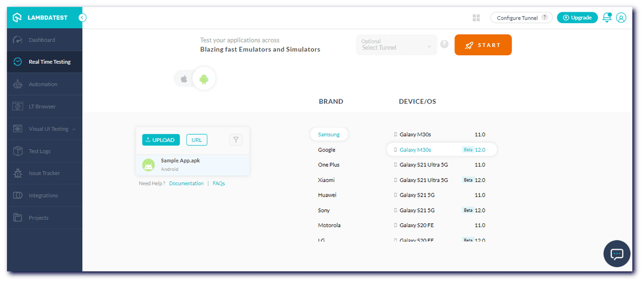Click the LT Browser icon

tap(18, 106)
